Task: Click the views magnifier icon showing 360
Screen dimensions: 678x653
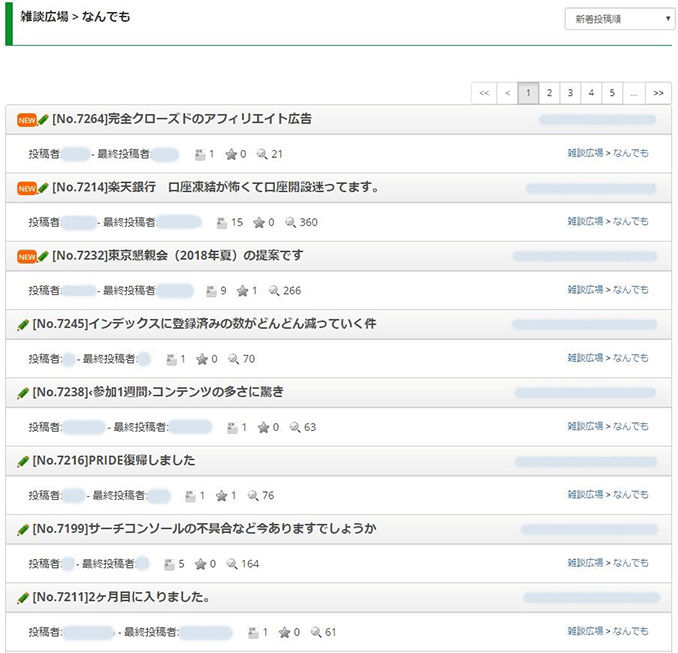Action: [x=291, y=222]
